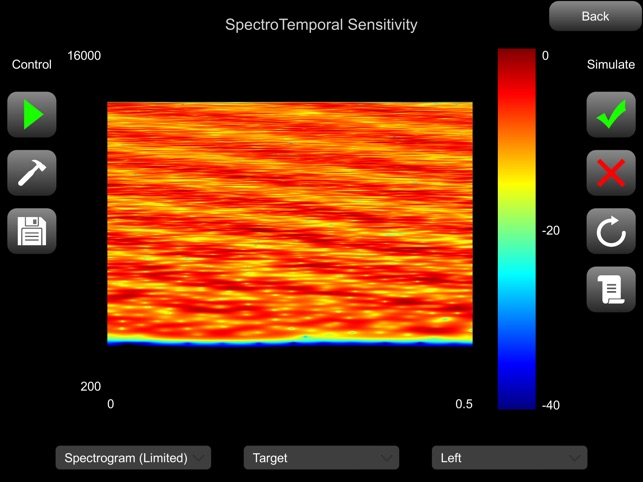
Task: Open the Spectrogram (Limited) dropdown
Action: pyautogui.click(x=133, y=458)
